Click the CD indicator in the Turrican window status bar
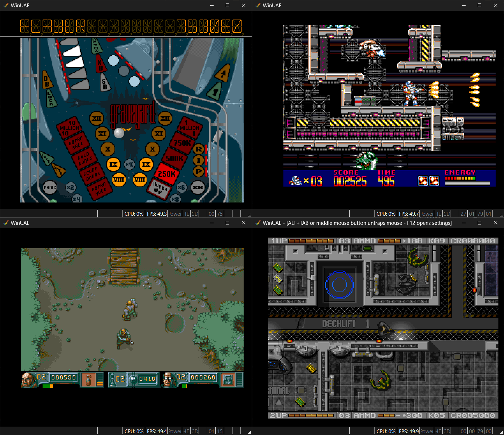Image resolution: width=504 pixels, height=435 pixels. [x=446, y=214]
